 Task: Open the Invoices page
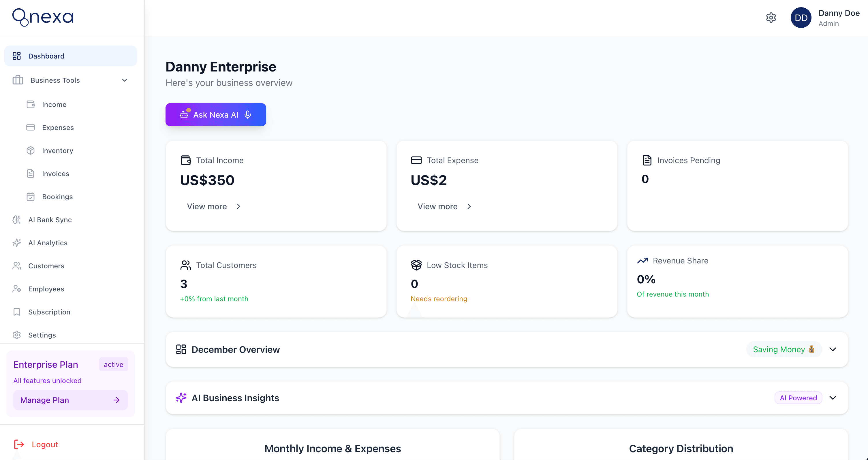pos(56,174)
